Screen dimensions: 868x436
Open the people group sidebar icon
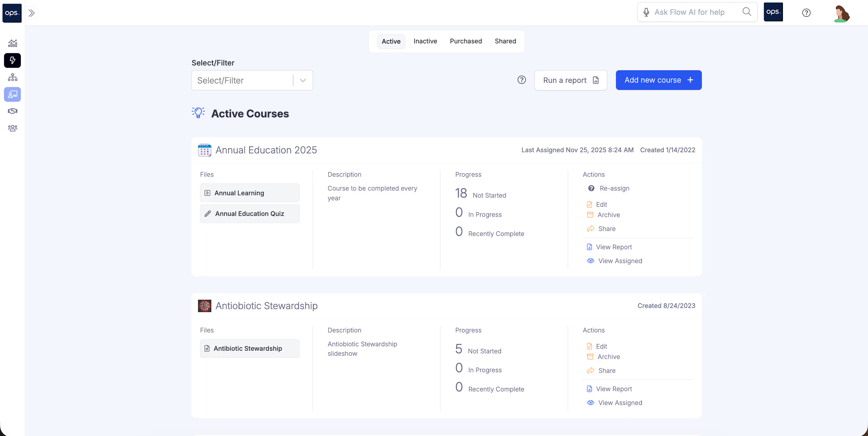click(x=12, y=128)
